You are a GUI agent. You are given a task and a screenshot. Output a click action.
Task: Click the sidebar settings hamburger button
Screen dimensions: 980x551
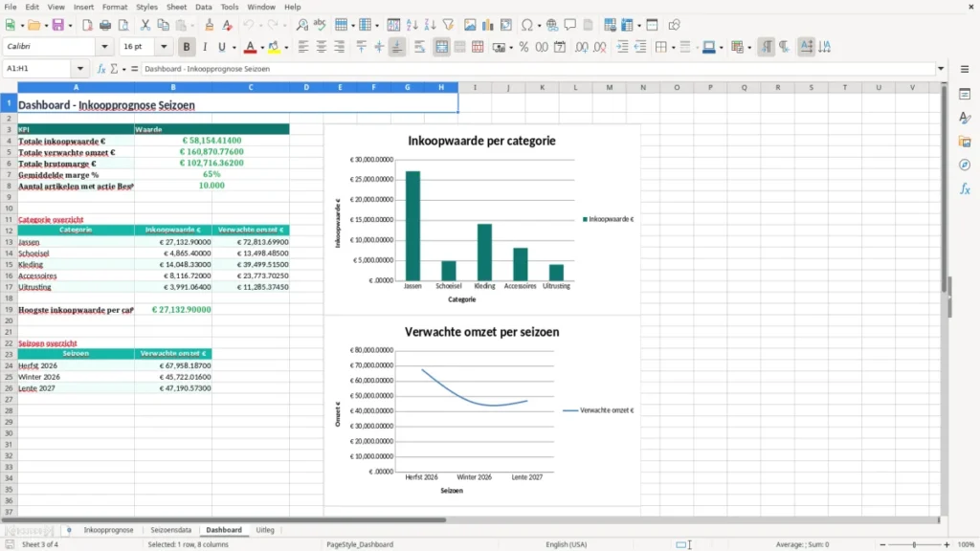tap(965, 69)
